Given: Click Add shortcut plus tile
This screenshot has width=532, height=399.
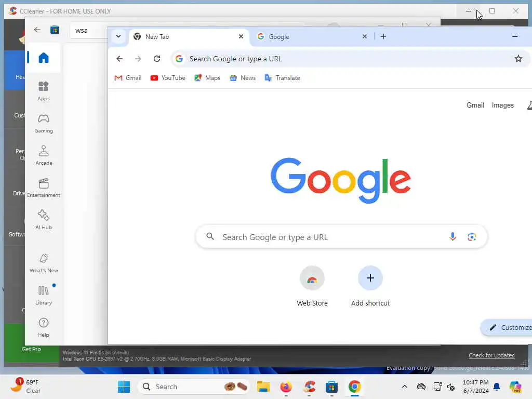Looking at the screenshot, I should [x=370, y=287].
